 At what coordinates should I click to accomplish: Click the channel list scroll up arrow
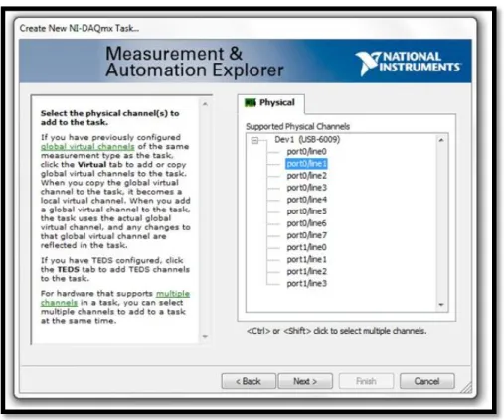click(441, 140)
